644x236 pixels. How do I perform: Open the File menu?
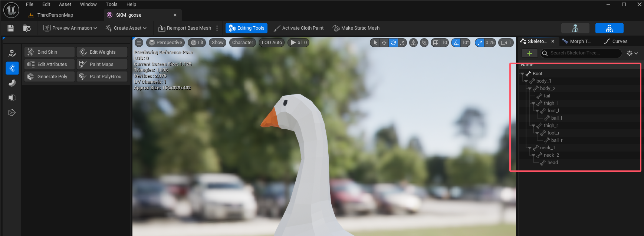(30, 4)
